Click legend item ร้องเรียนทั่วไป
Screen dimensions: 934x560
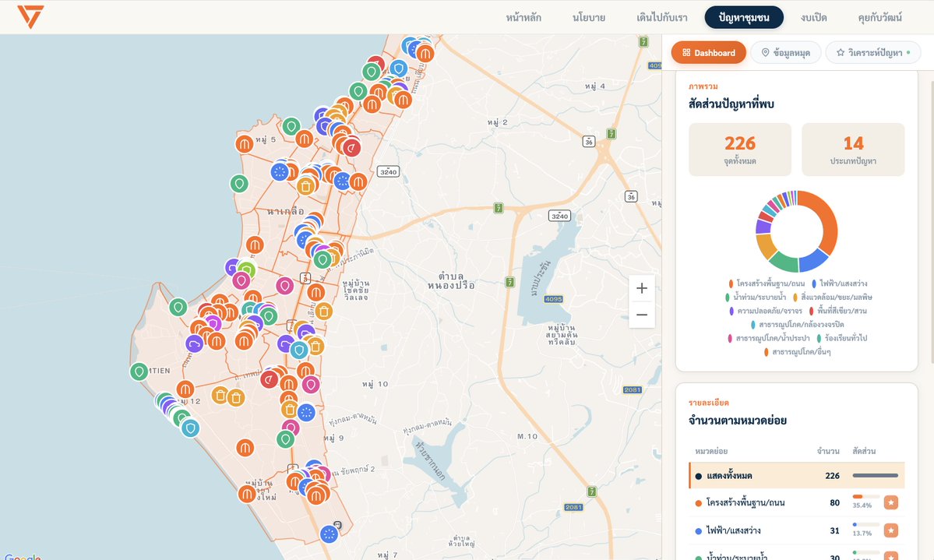pyautogui.click(x=841, y=338)
